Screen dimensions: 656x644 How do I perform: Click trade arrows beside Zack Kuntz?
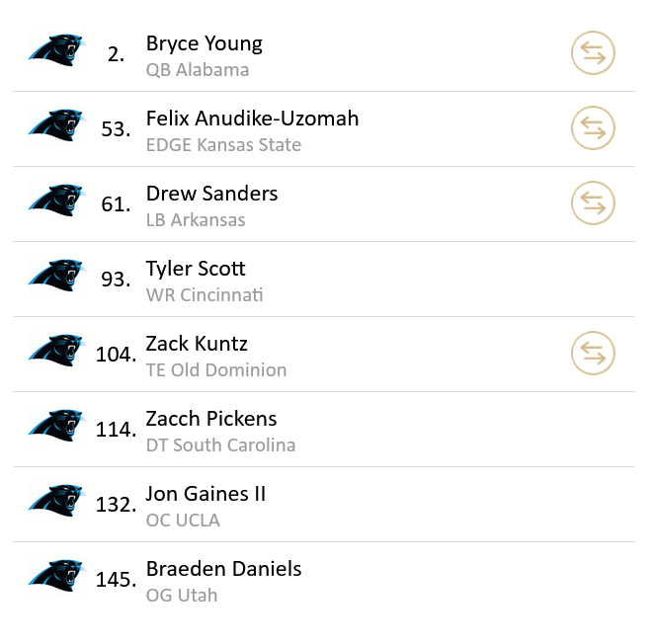593,354
